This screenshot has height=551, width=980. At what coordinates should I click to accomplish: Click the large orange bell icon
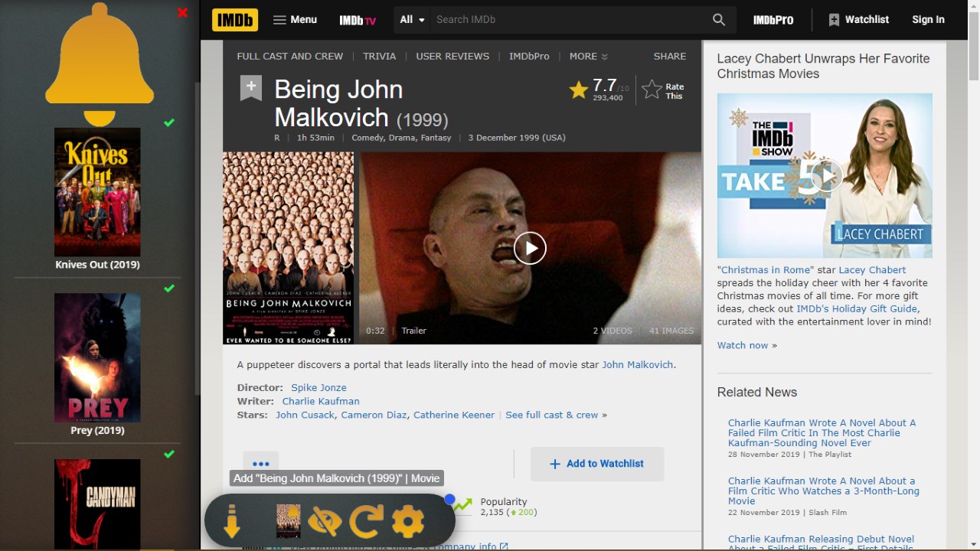[x=100, y=64]
